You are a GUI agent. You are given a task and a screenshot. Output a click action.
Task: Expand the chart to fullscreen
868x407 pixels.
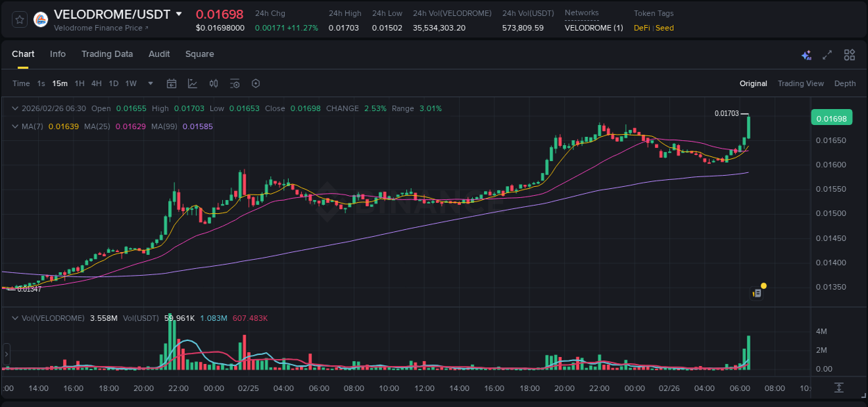coord(826,55)
